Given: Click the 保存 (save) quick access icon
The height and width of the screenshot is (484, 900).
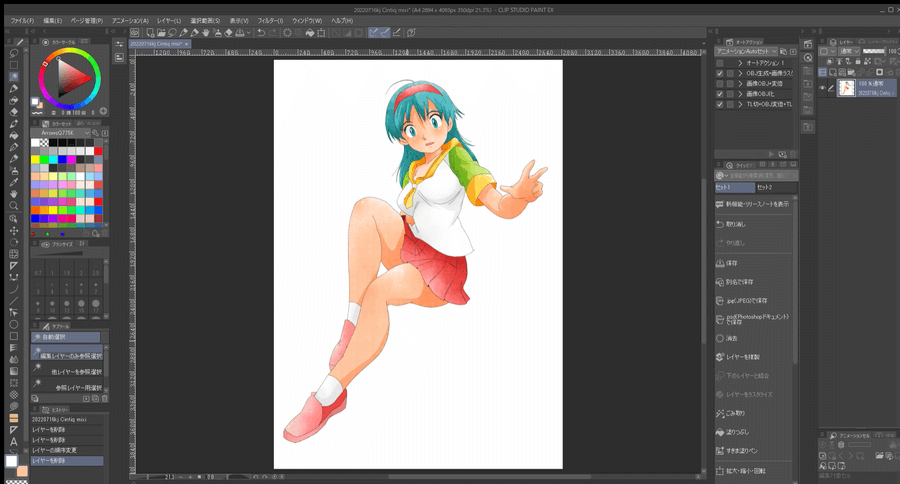Looking at the screenshot, I should (x=720, y=263).
